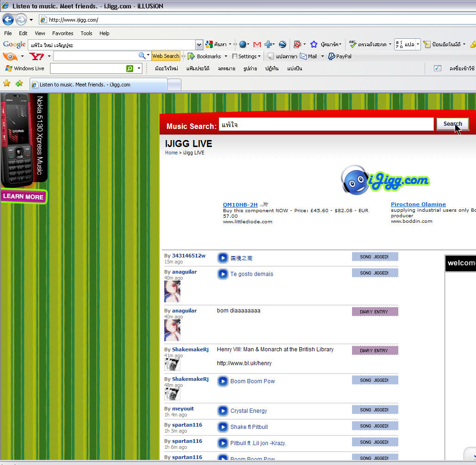Click the Windows Live search field

coord(88,68)
